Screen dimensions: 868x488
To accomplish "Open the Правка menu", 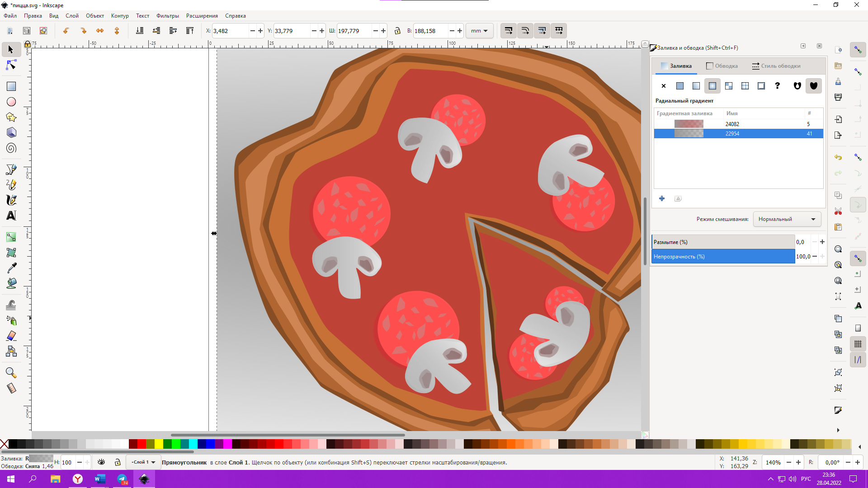I will click(33, 16).
